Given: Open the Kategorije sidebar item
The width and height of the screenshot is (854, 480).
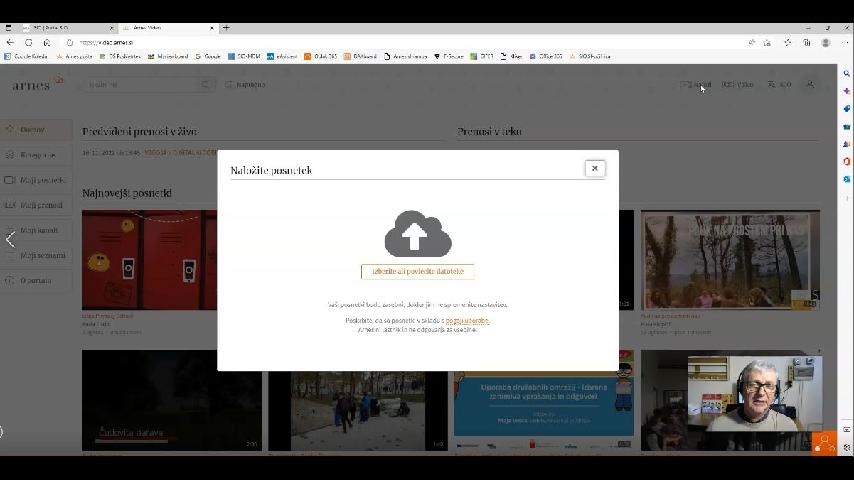Looking at the screenshot, I should [38, 155].
